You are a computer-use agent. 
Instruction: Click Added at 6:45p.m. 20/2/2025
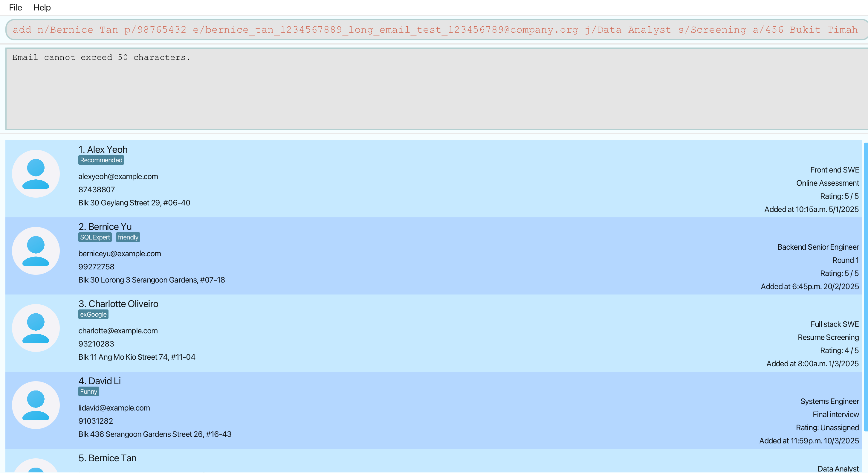pyautogui.click(x=810, y=287)
